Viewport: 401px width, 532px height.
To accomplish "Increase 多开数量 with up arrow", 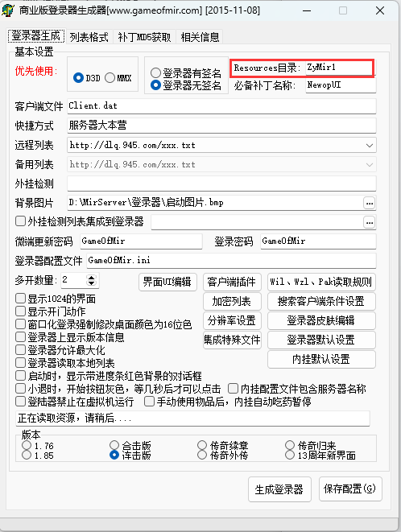I will (x=91, y=277).
